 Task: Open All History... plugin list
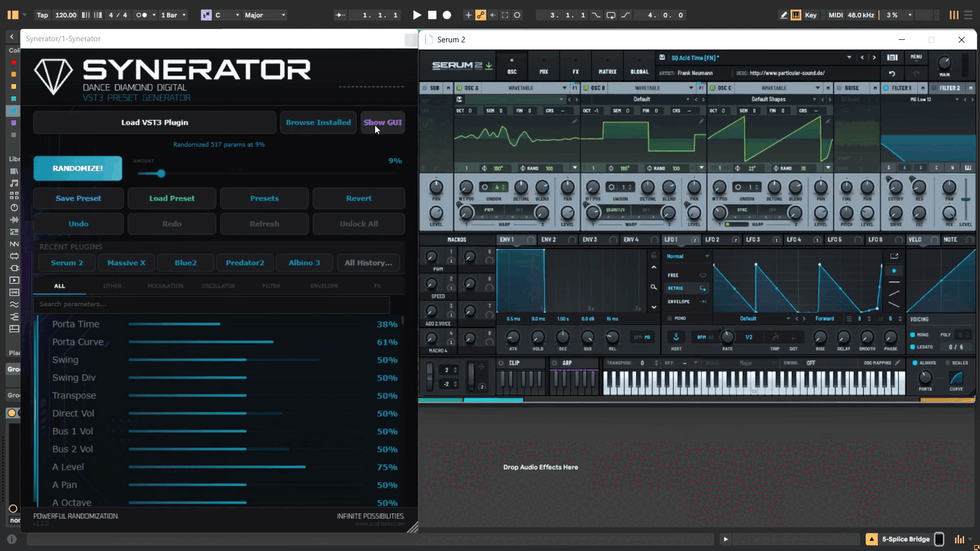(368, 262)
